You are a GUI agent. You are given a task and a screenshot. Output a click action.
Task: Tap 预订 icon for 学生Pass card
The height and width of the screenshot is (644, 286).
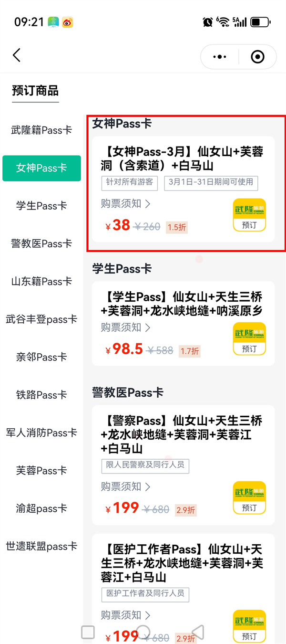pyautogui.click(x=249, y=339)
